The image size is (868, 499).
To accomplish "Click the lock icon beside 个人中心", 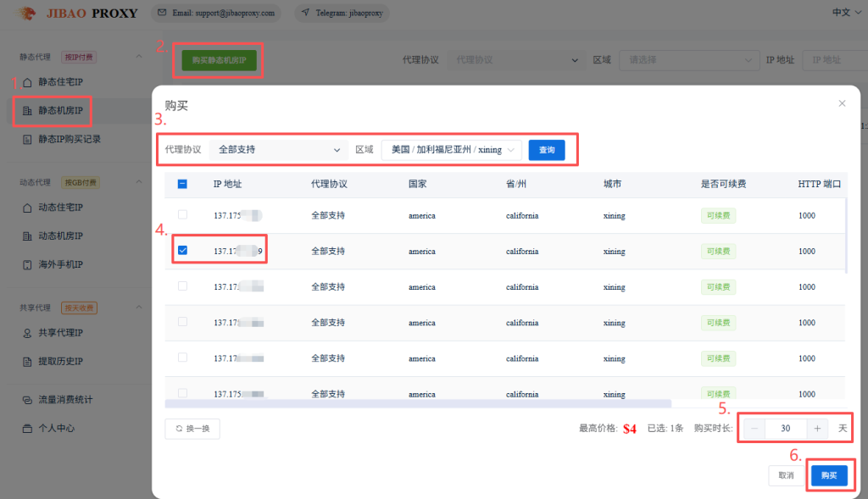I will tap(27, 429).
